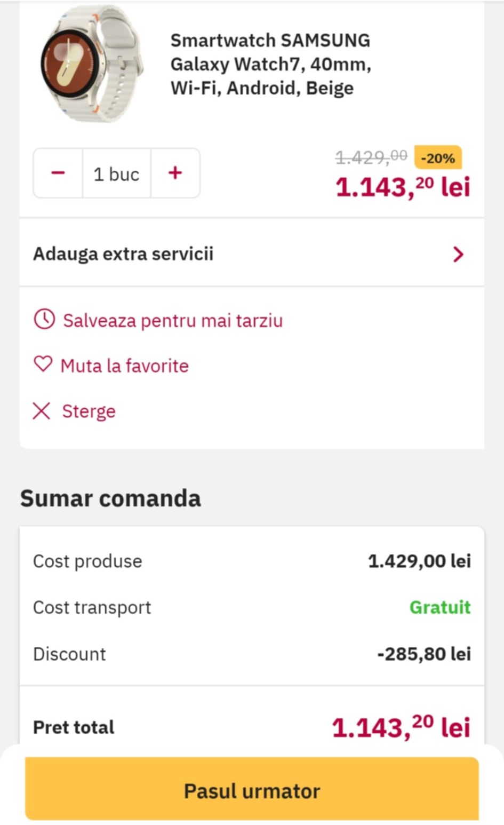Open the Galaxy Watch7 product thumbnail
Viewport: 504px width, 825px height.
point(92,64)
